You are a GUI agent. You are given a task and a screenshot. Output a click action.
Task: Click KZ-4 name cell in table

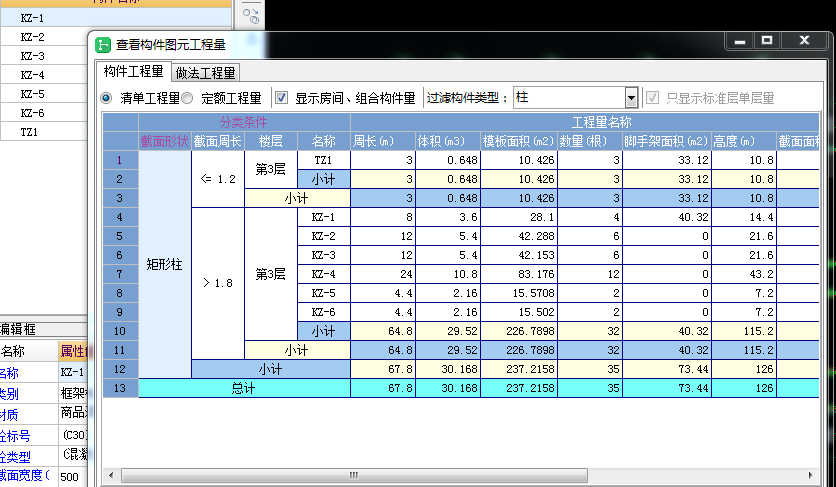[x=323, y=274]
